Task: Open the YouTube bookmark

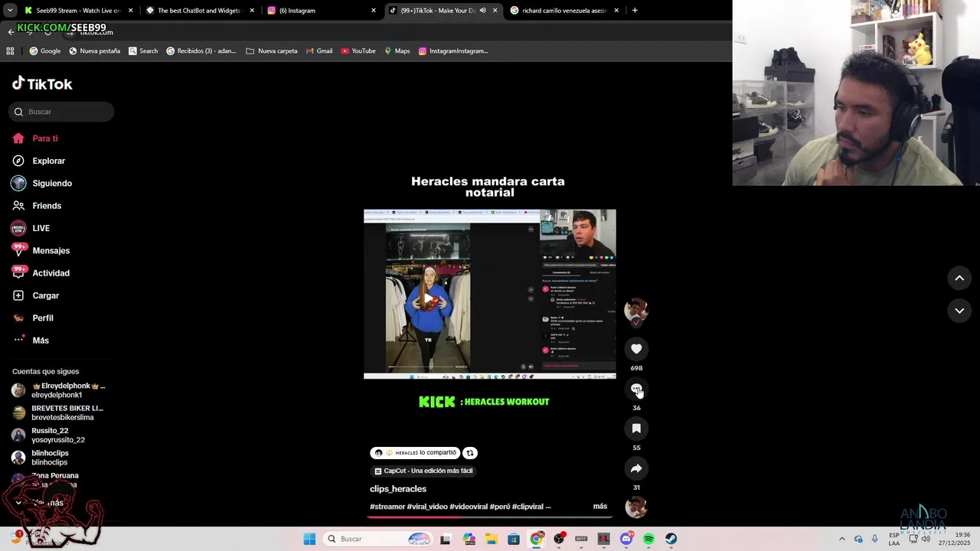Action: [358, 51]
